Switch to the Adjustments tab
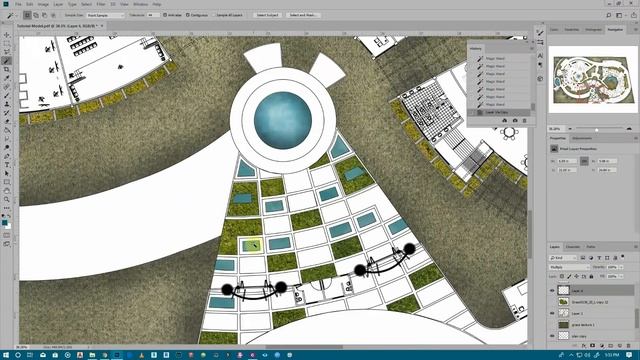 pos(582,138)
